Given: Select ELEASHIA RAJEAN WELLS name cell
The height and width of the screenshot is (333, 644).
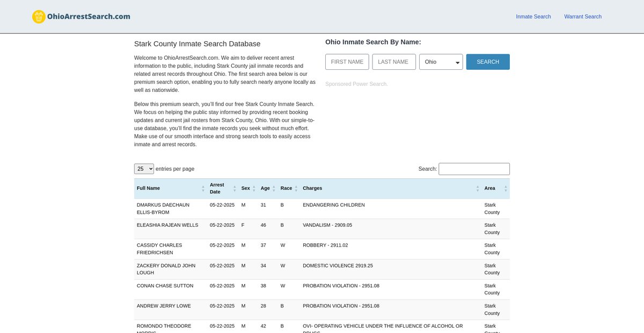Looking at the screenshot, I should click(x=171, y=229).
